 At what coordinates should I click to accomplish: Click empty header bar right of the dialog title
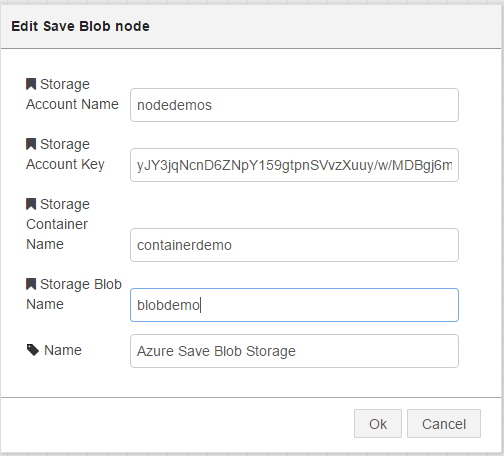click(x=323, y=26)
